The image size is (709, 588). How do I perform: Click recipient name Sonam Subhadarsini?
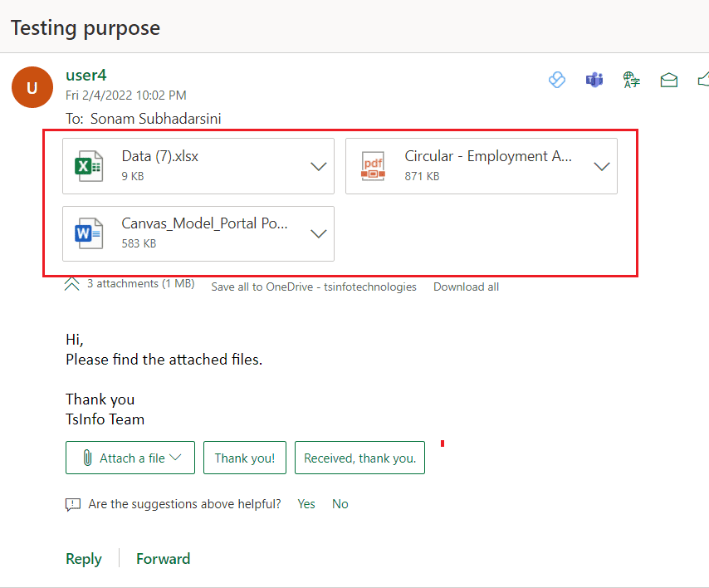[x=155, y=119]
